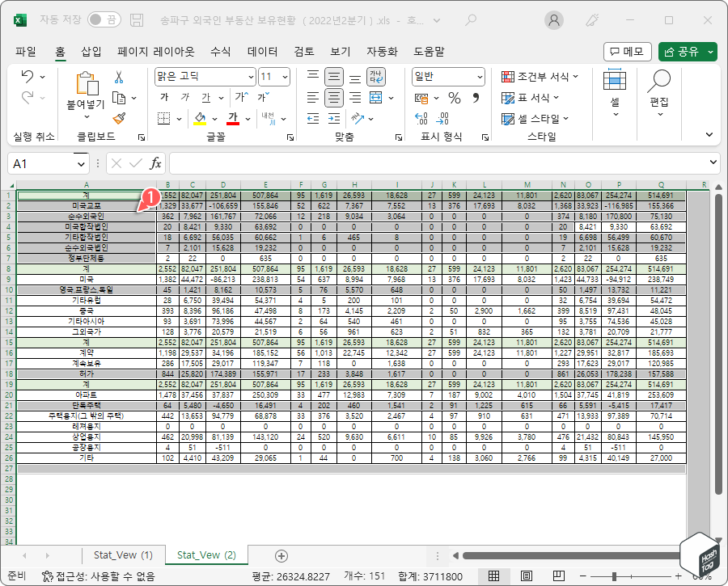Select sheet tab Stat_Vew (1)
The height and width of the screenshot is (586, 728).
tap(123, 555)
